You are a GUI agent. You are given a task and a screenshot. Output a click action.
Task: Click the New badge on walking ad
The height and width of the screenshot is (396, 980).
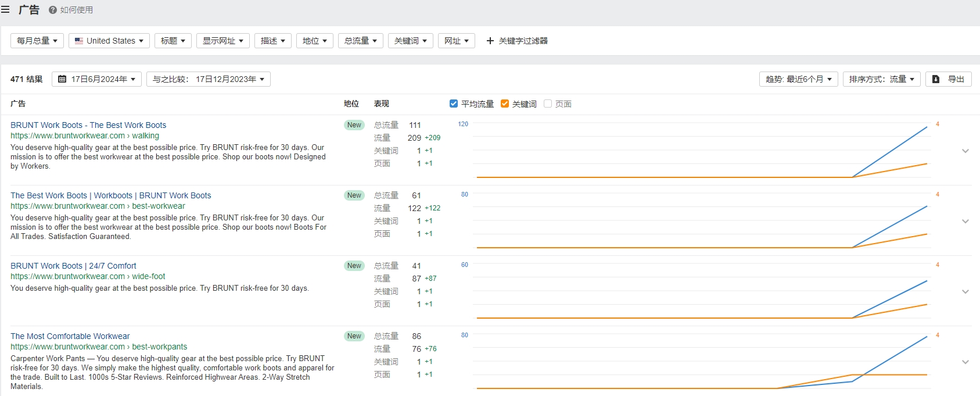354,125
